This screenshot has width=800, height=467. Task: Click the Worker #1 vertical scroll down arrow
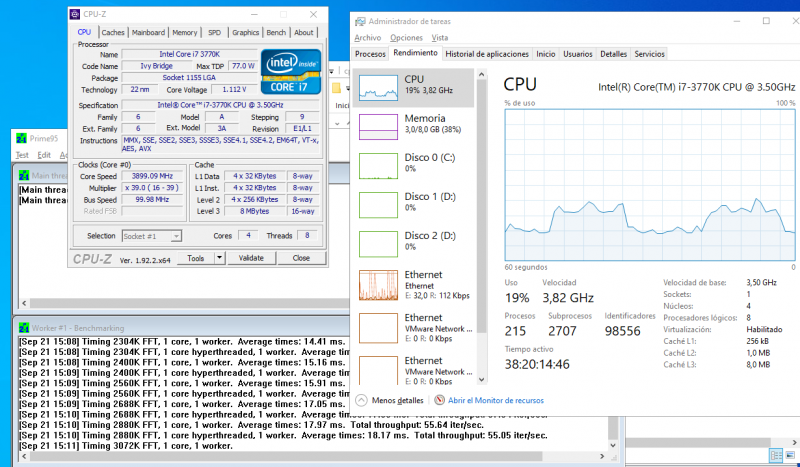(613, 445)
